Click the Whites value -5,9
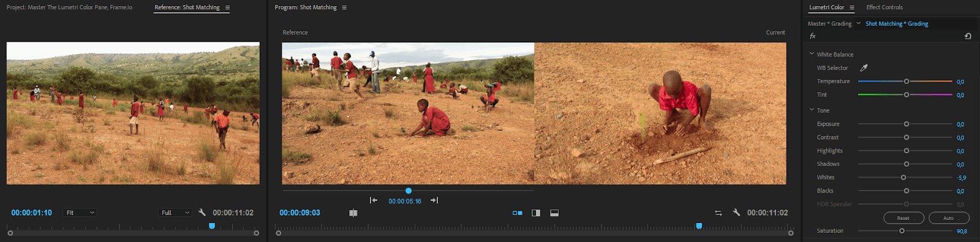This screenshot has width=980, height=242. coord(961,178)
